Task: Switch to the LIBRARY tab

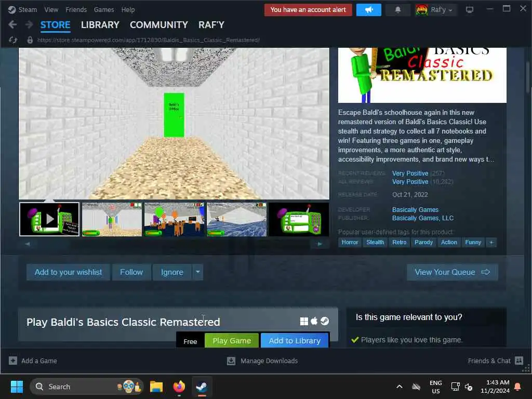Action: (x=100, y=25)
